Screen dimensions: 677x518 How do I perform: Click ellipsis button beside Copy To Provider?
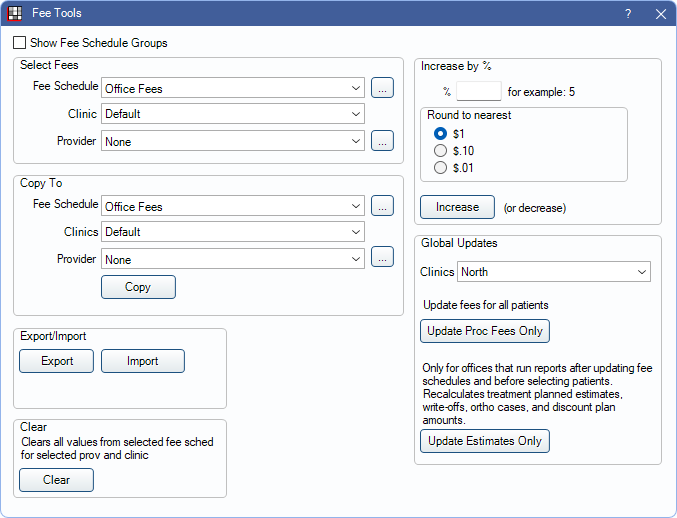click(x=382, y=257)
